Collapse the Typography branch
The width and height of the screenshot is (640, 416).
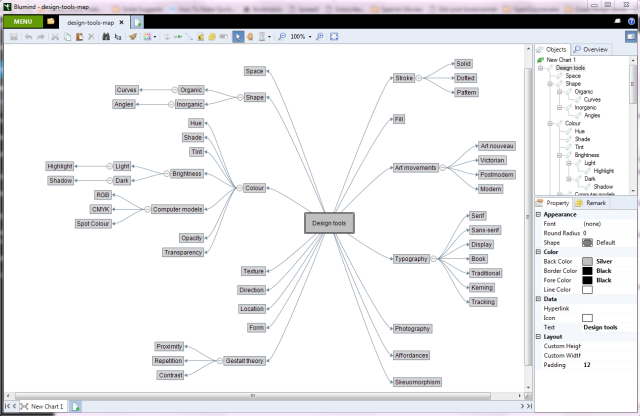coord(434,258)
